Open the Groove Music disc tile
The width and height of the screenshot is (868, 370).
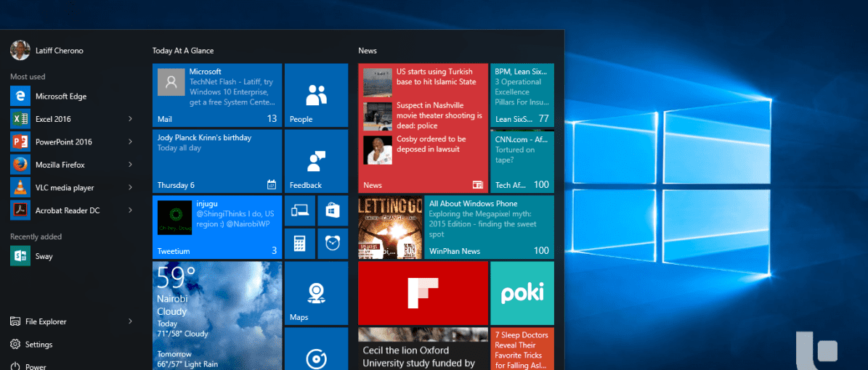pos(316,348)
